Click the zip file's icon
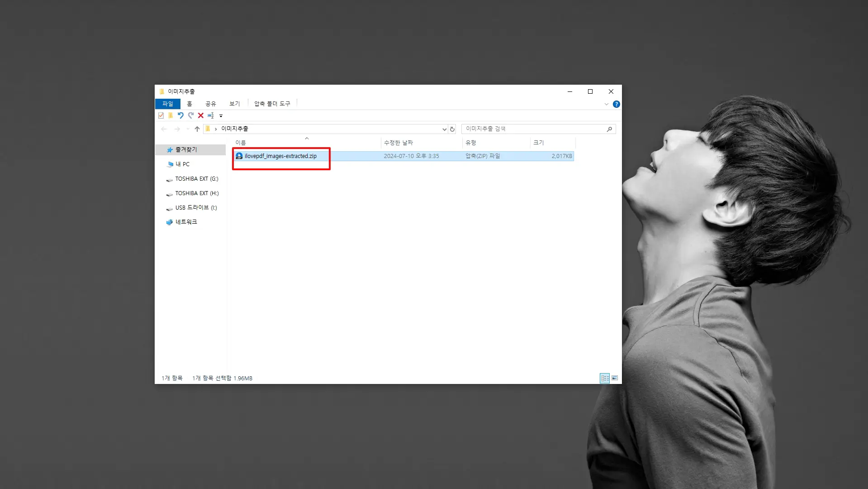Image resolution: width=868 pixels, height=489 pixels. tap(239, 156)
